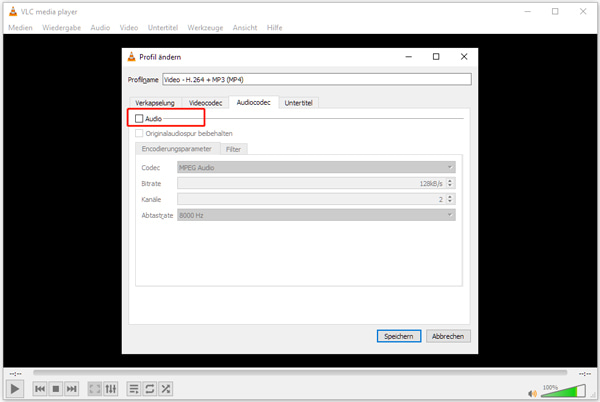Screen dimensions: 600x402
Task: Close the Profil ändern dialog
Action: (x=464, y=57)
